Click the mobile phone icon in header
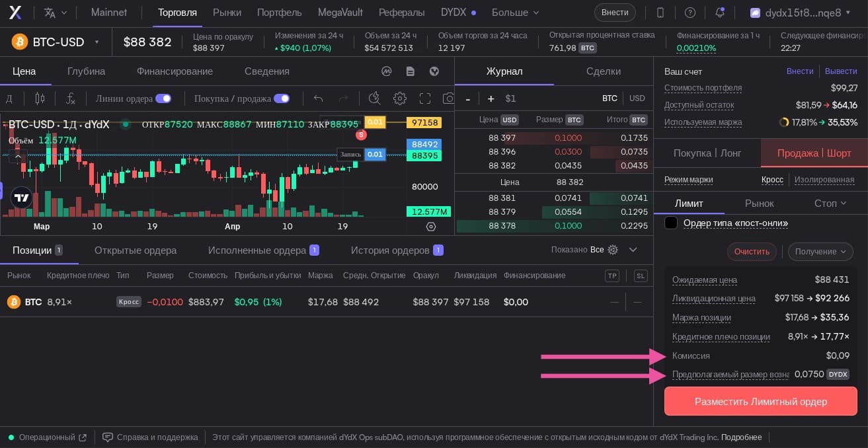The width and height of the screenshot is (868, 448). tap(660, 13)
